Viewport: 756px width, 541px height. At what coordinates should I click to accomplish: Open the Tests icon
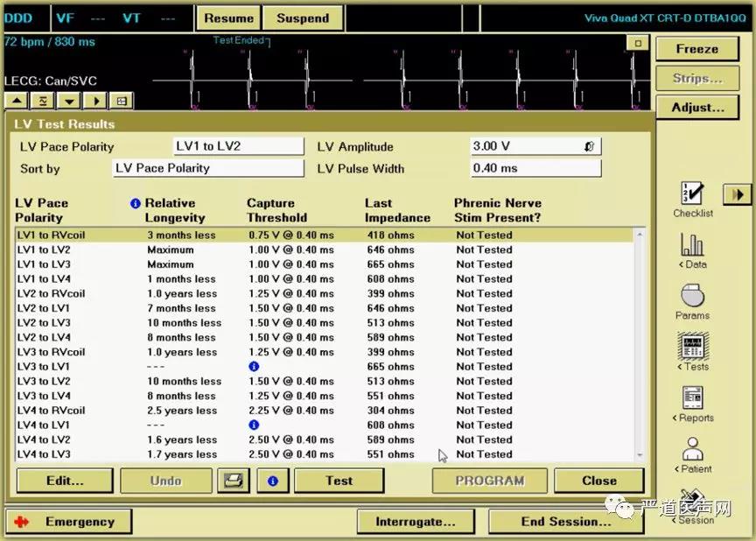(x=693, y=352)
